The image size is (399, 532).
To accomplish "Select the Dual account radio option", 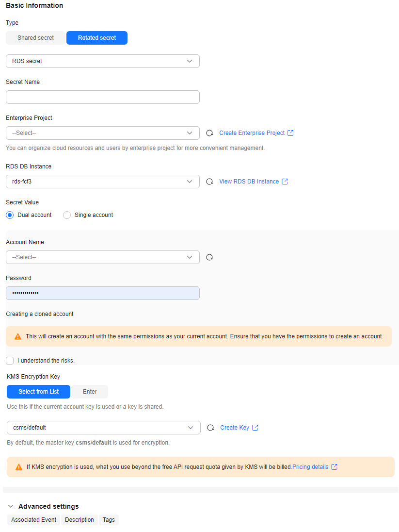I will (x=10, y=215).
